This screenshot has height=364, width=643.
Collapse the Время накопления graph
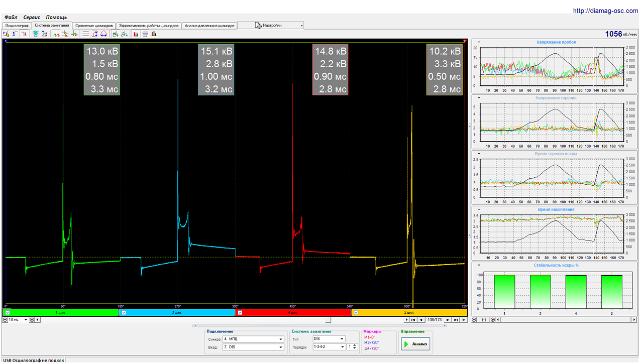click(x=479, y=209)
